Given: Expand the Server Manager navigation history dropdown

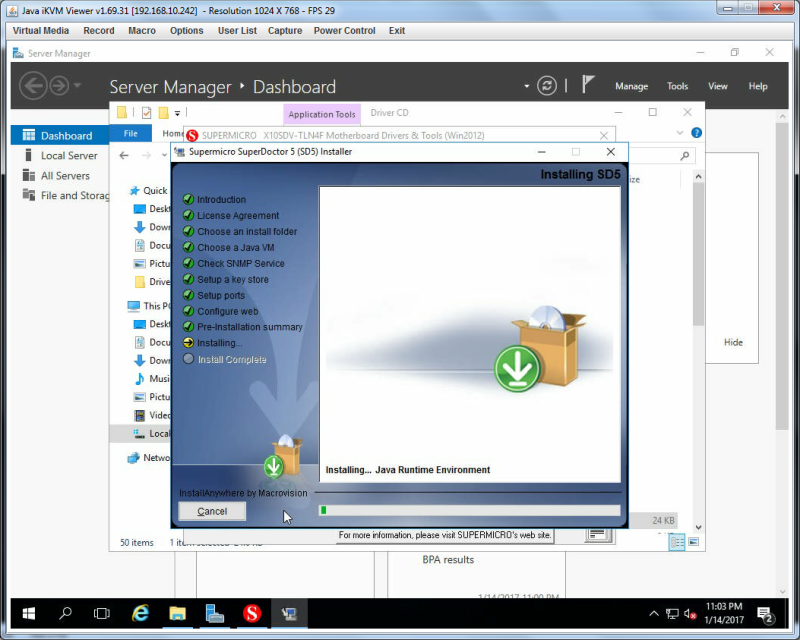Looking at the screenshot, I should pos(77,85).
